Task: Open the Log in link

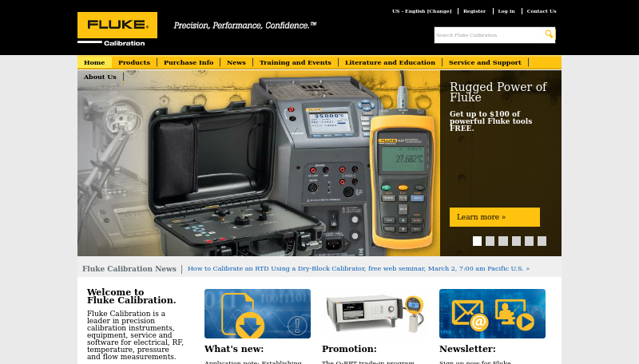Action: (506, 11)
